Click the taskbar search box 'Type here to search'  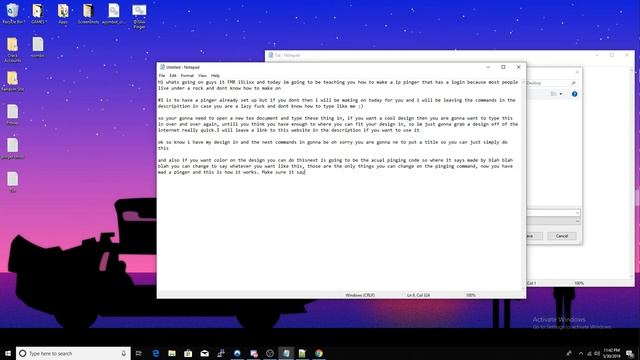pos(73,353)
